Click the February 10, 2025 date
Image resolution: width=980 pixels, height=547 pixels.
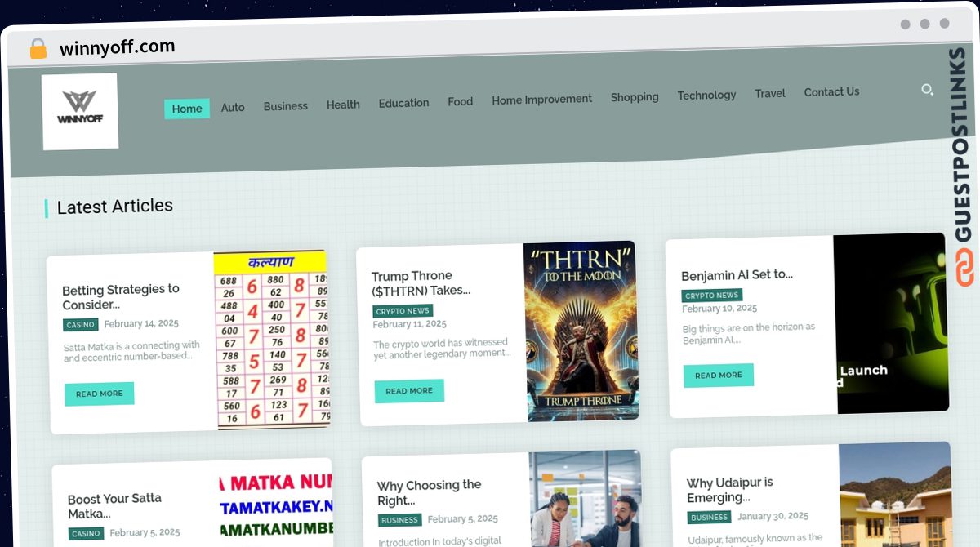(x=719, y=309)
